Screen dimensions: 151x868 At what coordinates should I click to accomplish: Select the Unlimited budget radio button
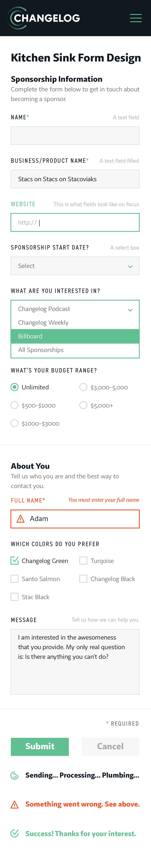14,387
